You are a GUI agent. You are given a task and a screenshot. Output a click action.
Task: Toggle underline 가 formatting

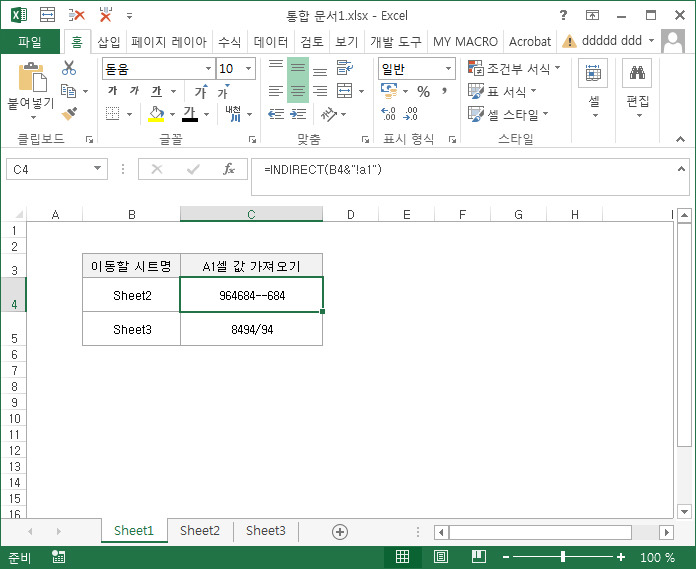coord(156,91)
